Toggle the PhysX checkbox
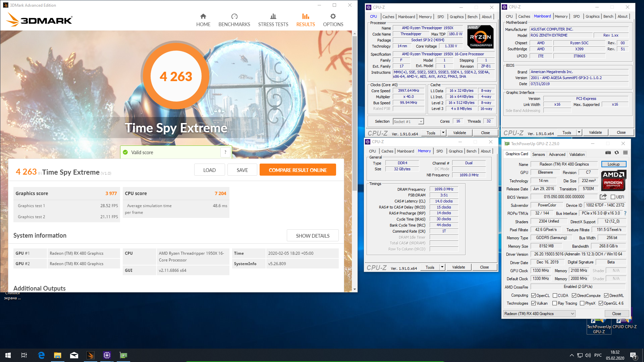Image resolution: width=644 pixels, height=362 pixels. (x=582, y=303)
